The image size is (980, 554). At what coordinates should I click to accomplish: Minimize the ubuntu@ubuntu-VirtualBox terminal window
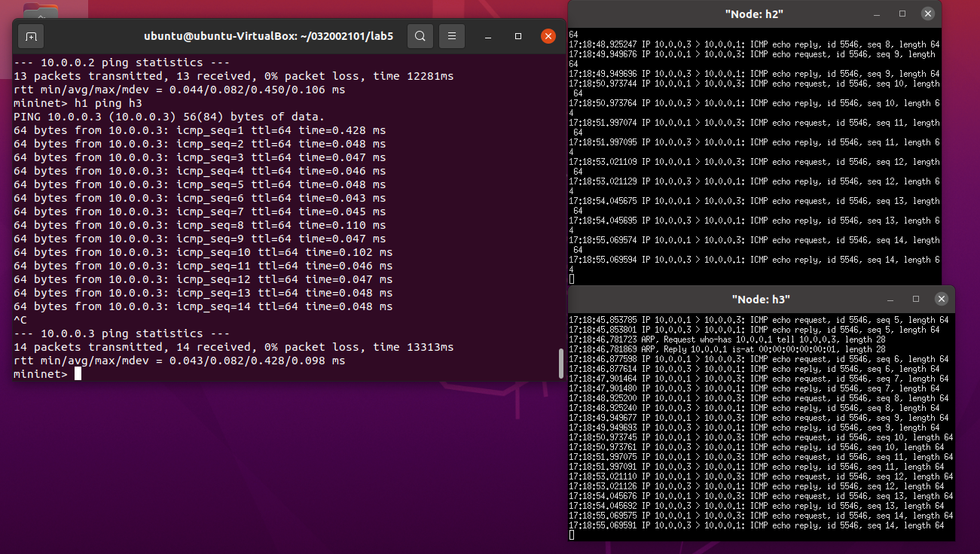488,36
